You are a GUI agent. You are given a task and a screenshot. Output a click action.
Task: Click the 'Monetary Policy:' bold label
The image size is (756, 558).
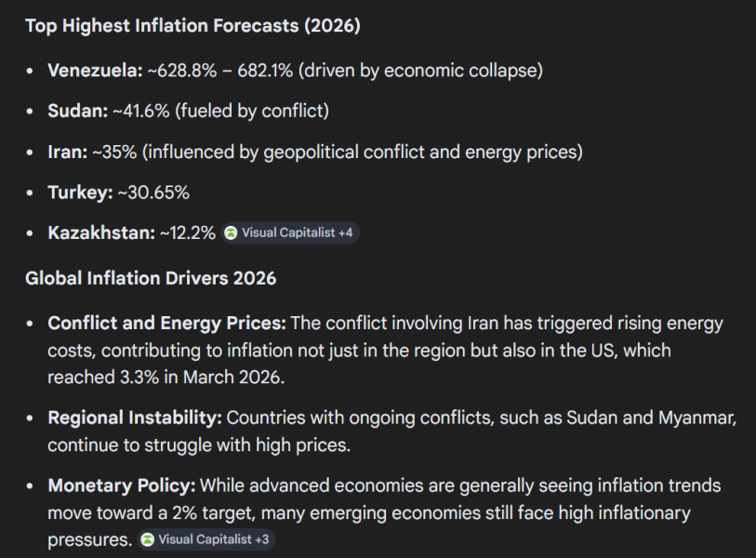click(122, 485)
